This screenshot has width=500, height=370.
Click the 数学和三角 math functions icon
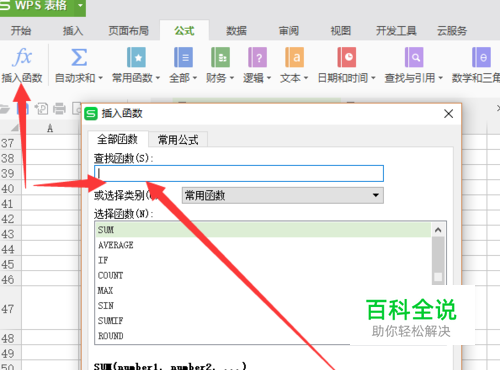pyautogui.click(x=481, y=57)
